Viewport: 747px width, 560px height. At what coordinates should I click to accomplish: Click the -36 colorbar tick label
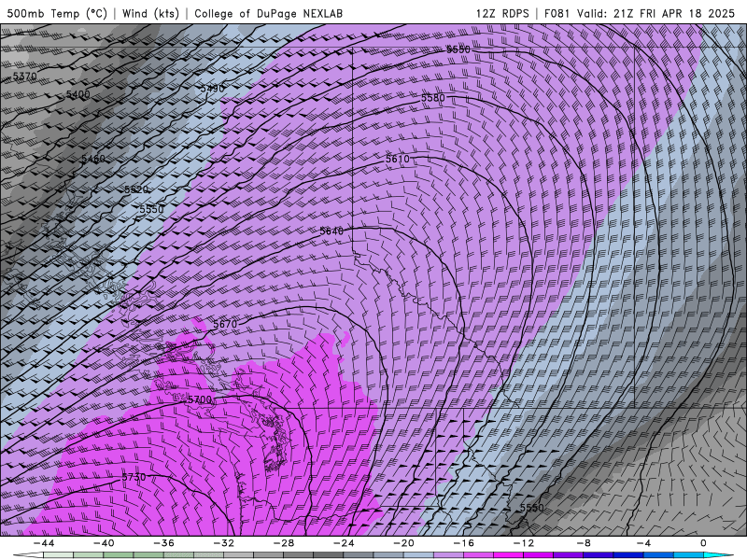point(163,543)
